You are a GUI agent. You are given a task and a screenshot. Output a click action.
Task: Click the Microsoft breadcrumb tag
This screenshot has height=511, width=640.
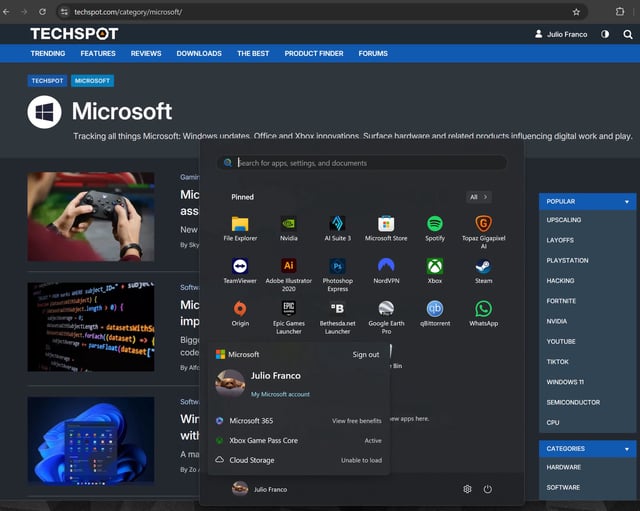[x=92, y=81]
